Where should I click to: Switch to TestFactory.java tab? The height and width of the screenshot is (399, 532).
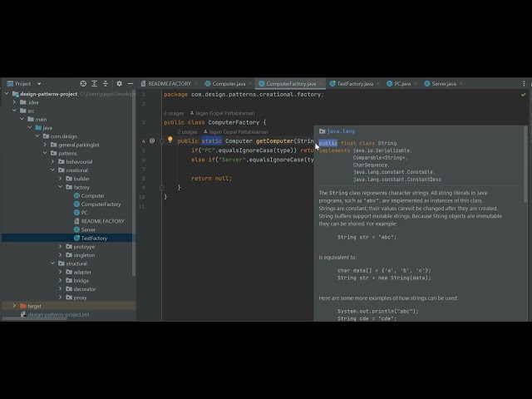pyautogui.click(x=355, y=83)
